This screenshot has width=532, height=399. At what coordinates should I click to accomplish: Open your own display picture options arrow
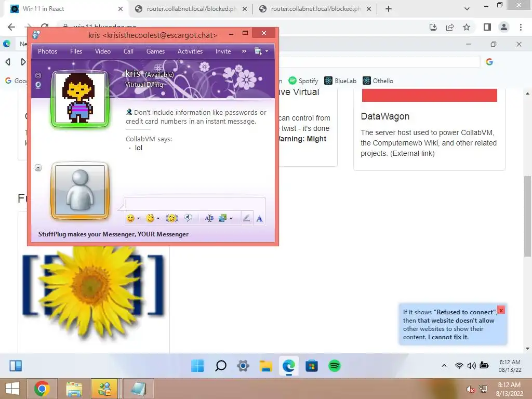[x=38, y=168]
